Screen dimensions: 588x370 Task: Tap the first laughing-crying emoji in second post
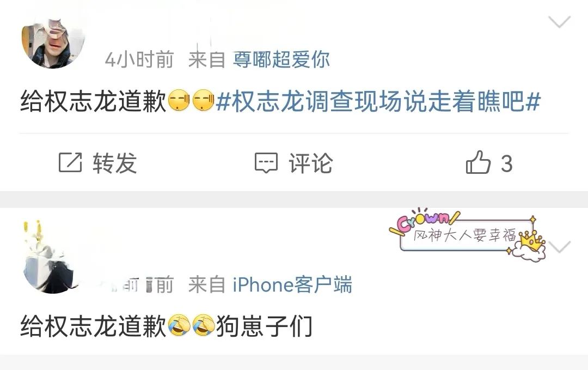tap(179, 325)
